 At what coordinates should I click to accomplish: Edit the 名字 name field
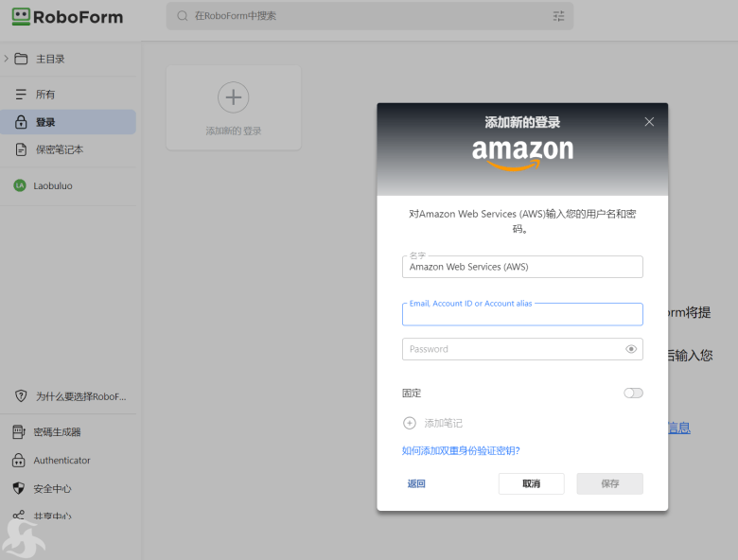click(522, 267)
